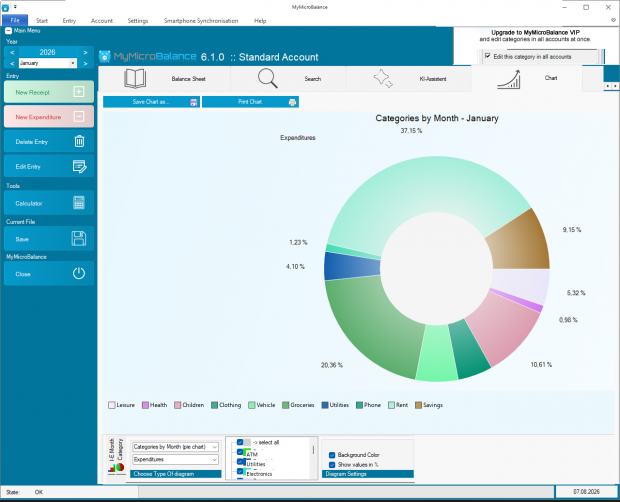
Task: Click the printer icon on Print Chart
Action: pos(292,102)
